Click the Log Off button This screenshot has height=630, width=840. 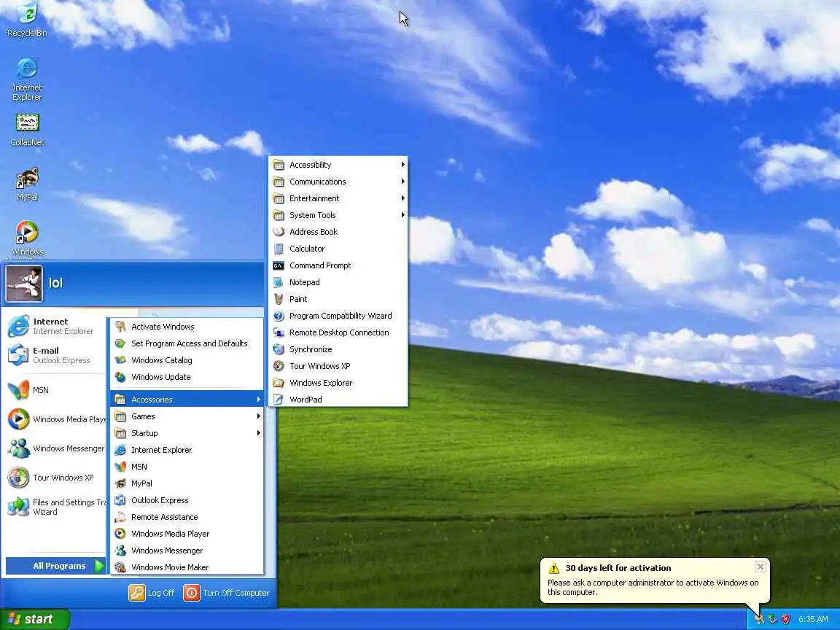[152, 593]
